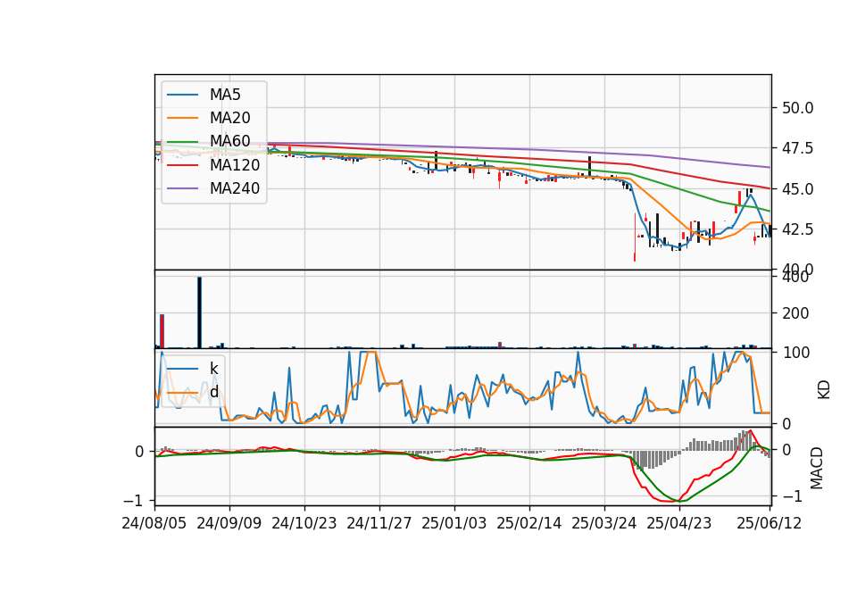This screenshot has width=857, height=616.
Task: Click the 45.0 price axis label
Action: (798, 189)
